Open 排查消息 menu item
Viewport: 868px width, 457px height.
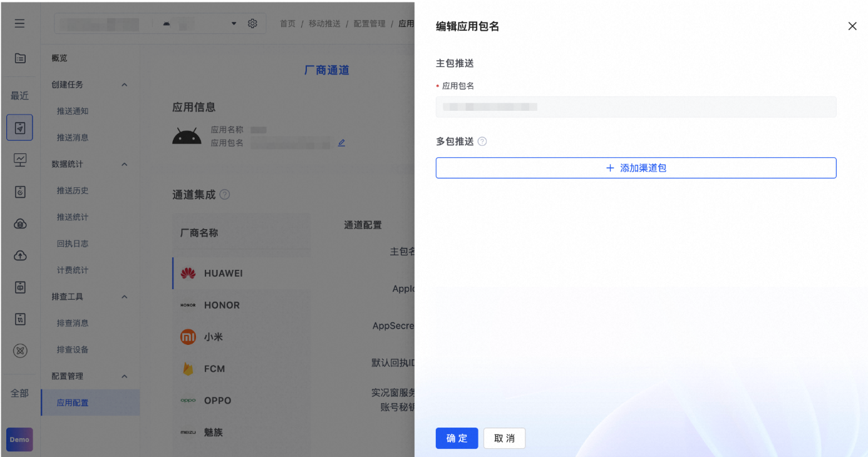(x=73, y=323)
